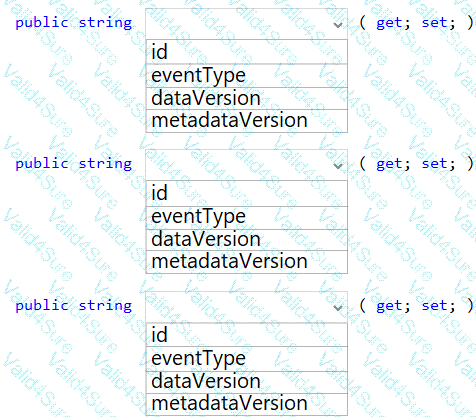Choose eventType in the first dropdown list

point(247,76)
